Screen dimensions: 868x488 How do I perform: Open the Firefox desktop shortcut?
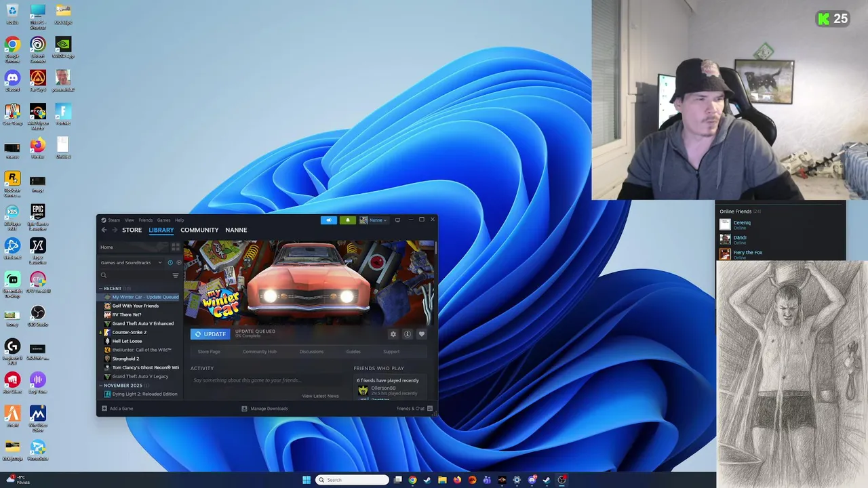[38, 147]
